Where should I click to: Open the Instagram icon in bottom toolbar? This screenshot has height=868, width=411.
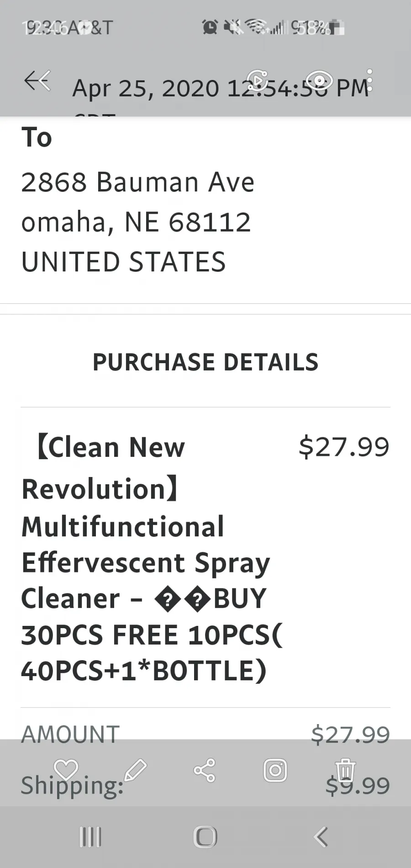[275, 770]
